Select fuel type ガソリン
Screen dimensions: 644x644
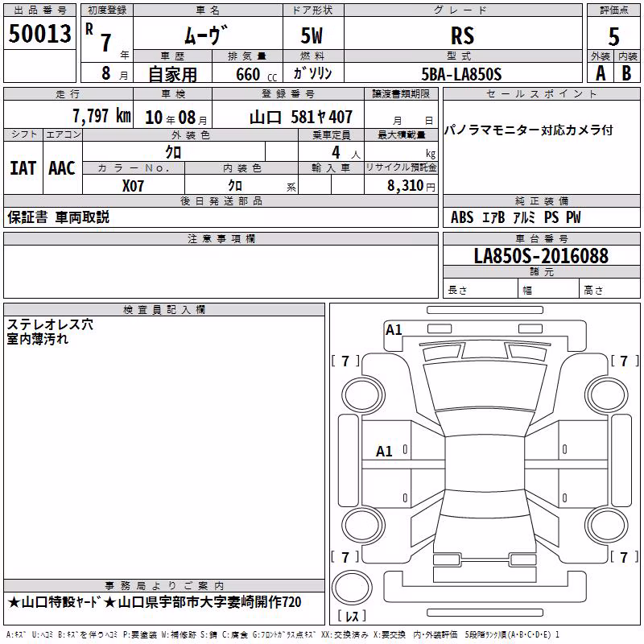click(x=312, y=73)
